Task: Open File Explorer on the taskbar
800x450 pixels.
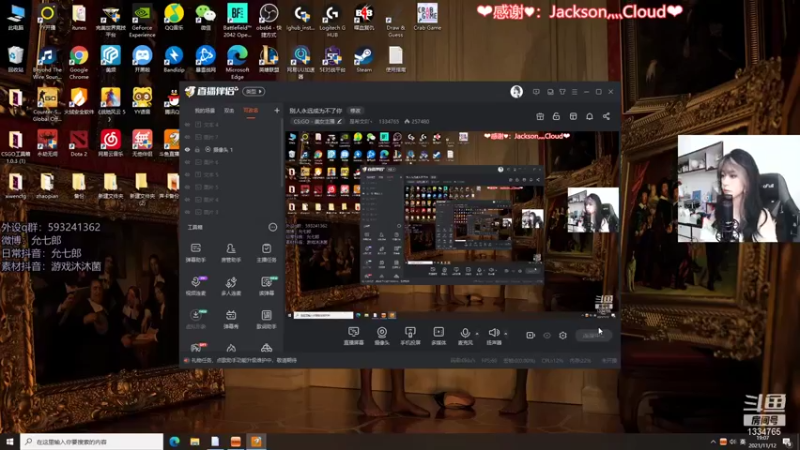Action: [x=195, y=441]
